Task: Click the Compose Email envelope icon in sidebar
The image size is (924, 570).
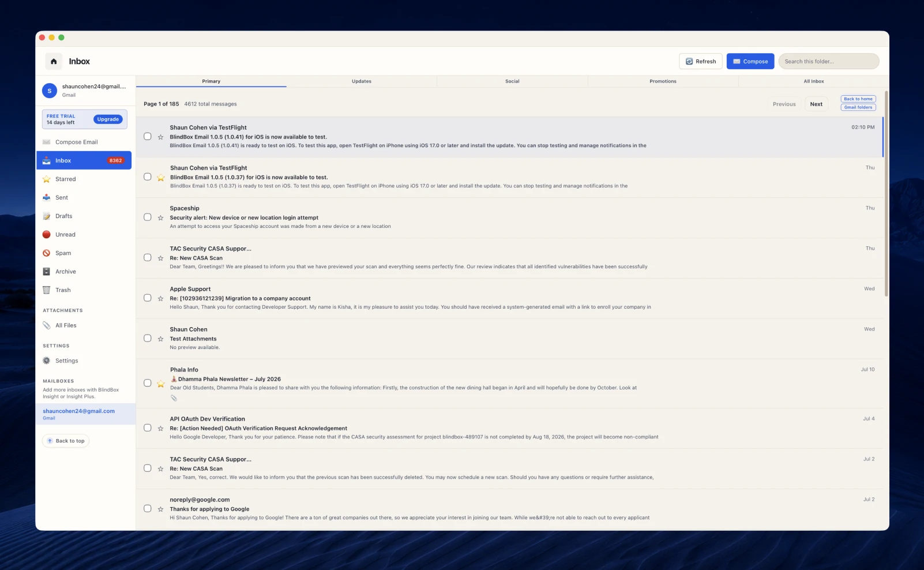Action: 47,142
